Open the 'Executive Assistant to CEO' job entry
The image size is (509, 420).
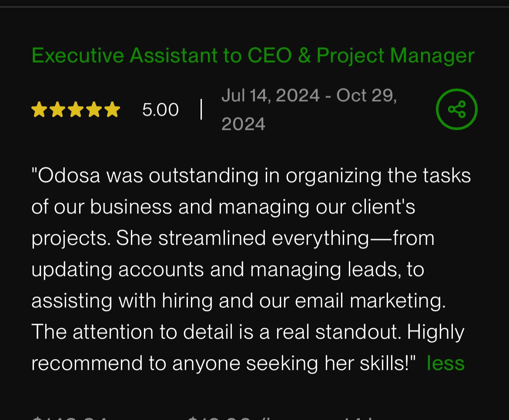pos(253,55)
